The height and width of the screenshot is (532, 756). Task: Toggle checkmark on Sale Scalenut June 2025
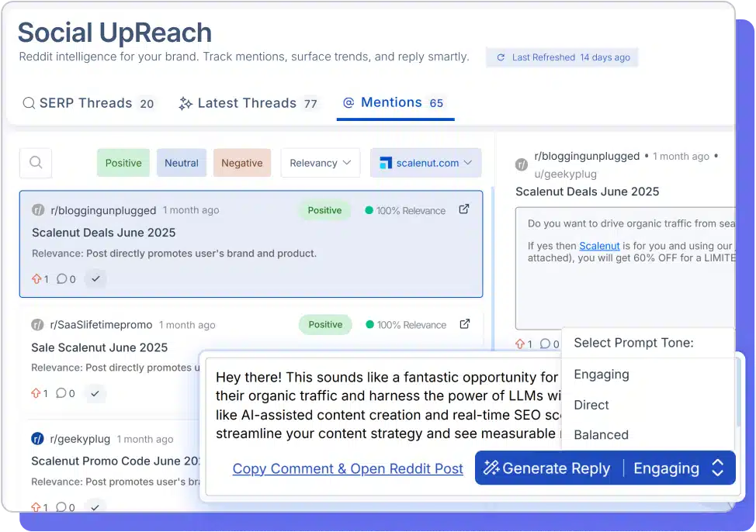click(95, 393)
